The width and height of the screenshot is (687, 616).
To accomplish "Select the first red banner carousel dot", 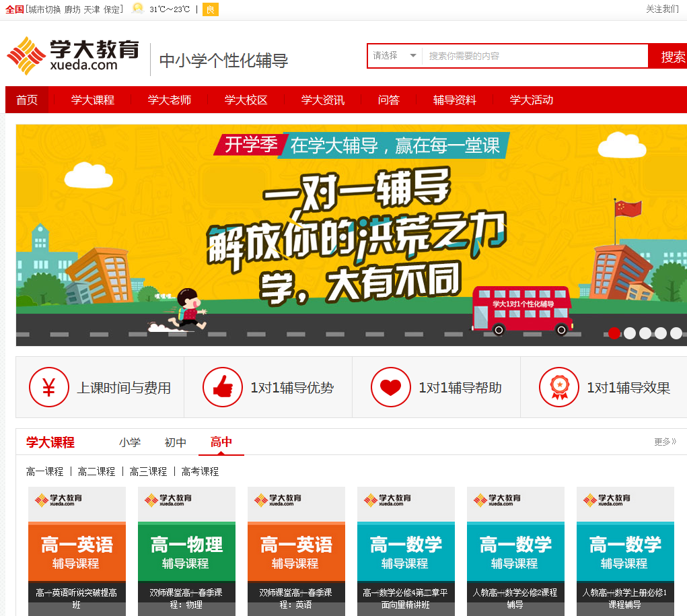I will point(614,333).
